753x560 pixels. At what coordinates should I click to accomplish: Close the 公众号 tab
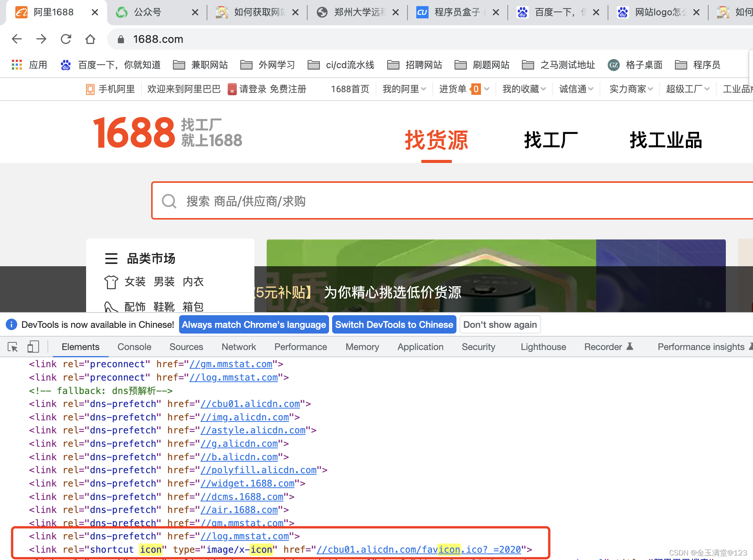point(195,12)
